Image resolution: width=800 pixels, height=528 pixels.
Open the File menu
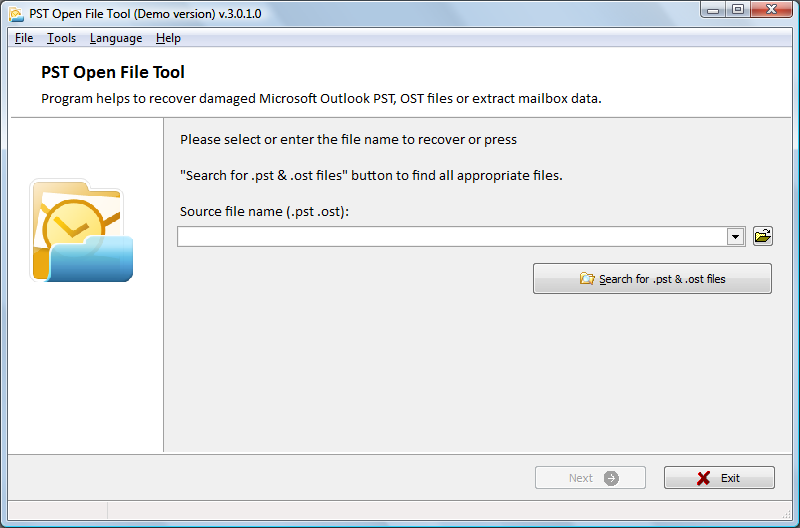pos(24,38)
